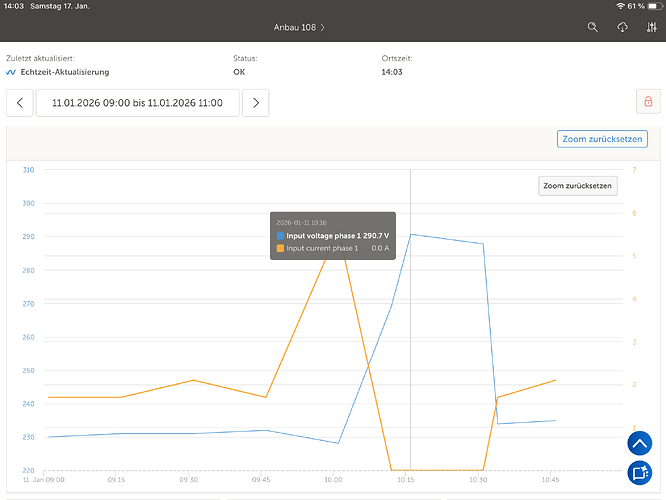666x500 pixels.
Task: Click the Echtzeit-Aktualisierung label
Action: [65, 73]
